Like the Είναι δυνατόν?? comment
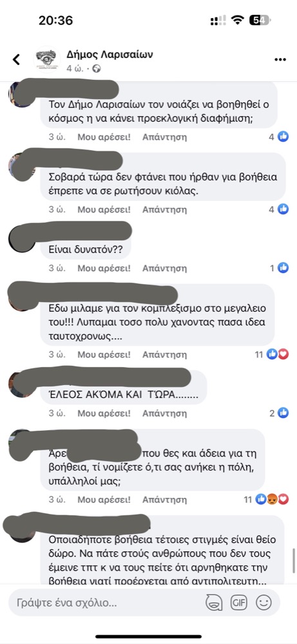The height and width of the screenshot is (644, 297). click(104, 269)
